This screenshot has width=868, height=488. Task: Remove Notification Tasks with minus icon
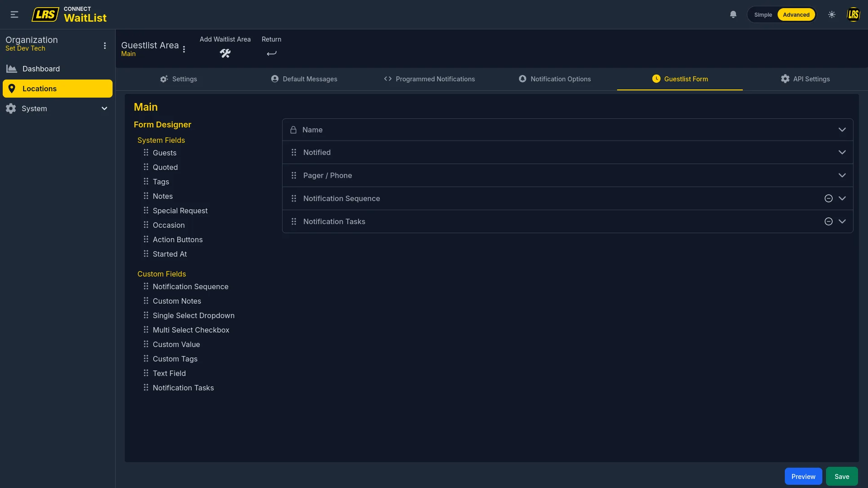(829, 221)
